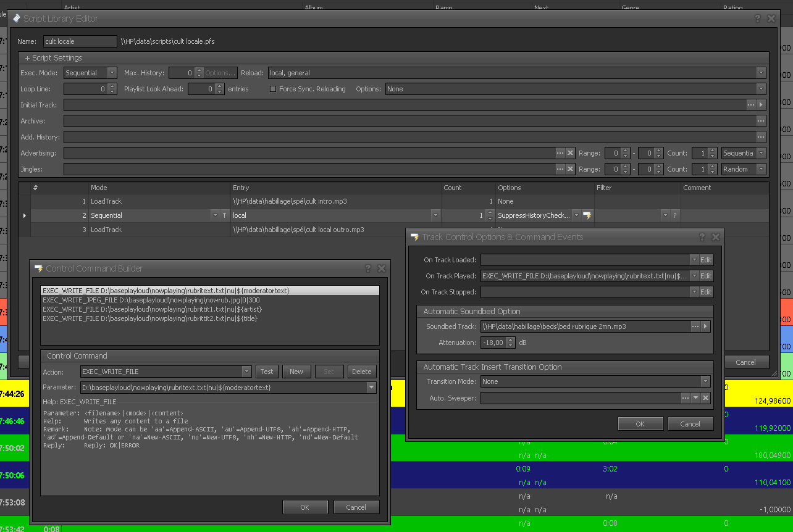Select the EXEC_WRITE_JPEG_FILE nowrub.jpg command line
This screenshot has width=793, height=532.
210,299
